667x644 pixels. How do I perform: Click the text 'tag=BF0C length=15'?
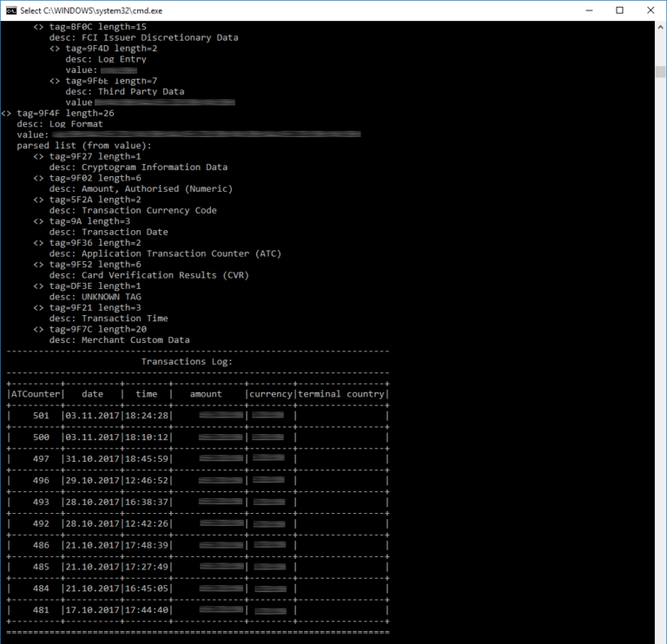(x=98, y=27)
